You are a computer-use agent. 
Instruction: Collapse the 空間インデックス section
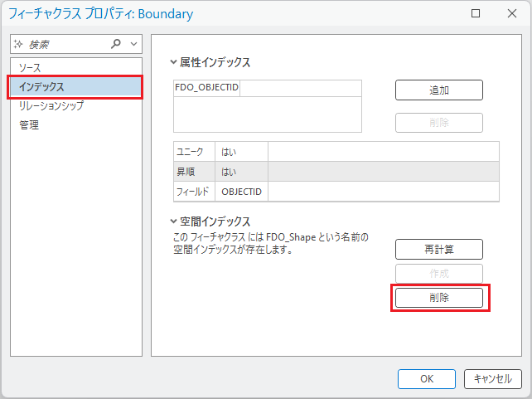[173, 221]
